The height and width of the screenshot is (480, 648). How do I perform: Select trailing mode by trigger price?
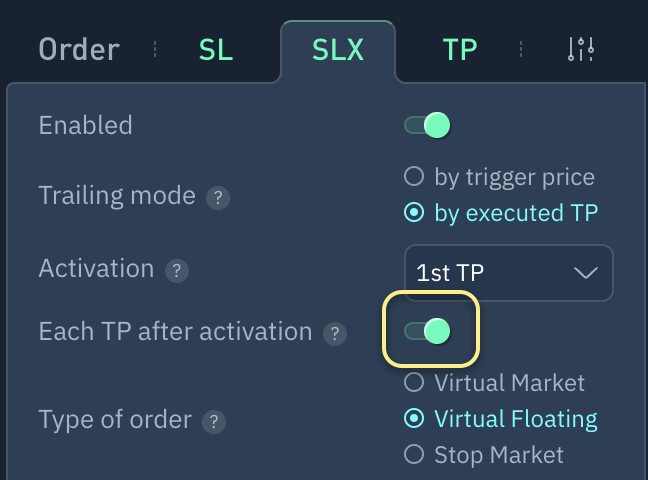414,178
